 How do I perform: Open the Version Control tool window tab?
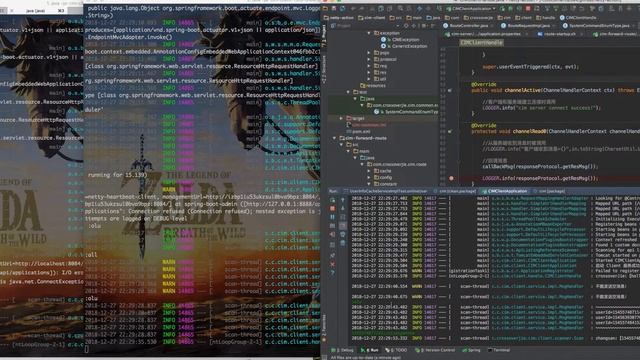435,350
